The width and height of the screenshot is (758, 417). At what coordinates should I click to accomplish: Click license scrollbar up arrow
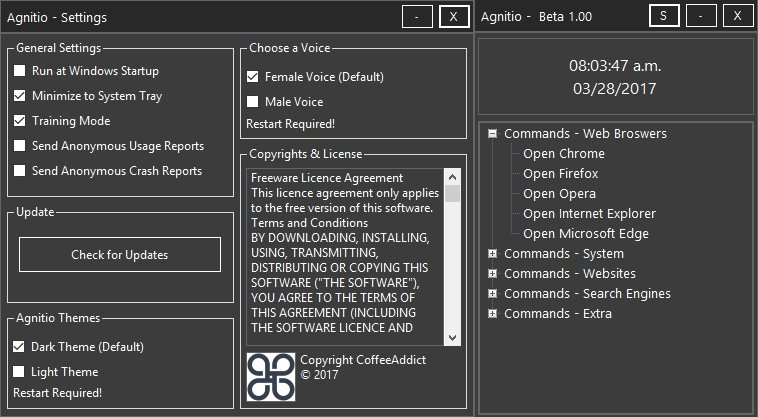452,177
